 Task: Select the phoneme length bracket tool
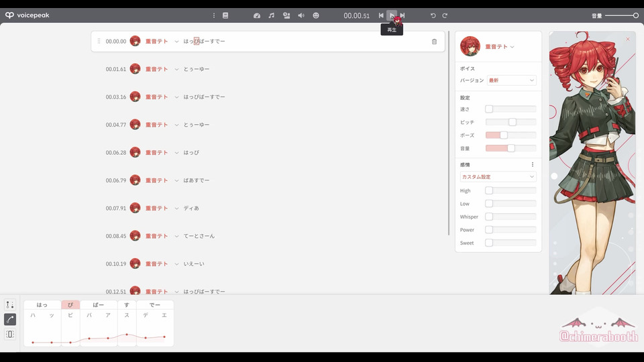pyautogui.click(x=10, y=334)
